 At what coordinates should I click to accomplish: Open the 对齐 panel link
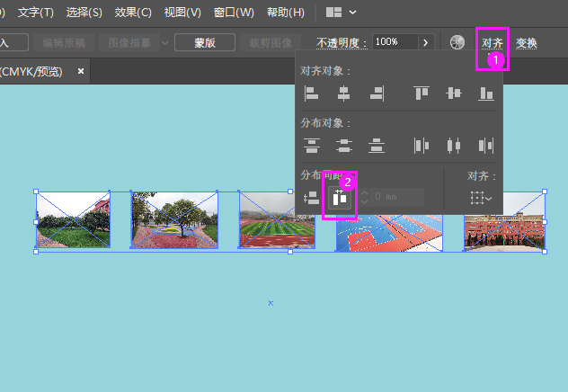point(492,43)
